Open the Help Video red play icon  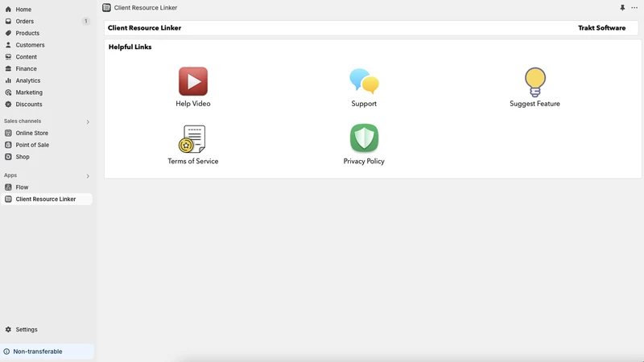pos(193,81)
